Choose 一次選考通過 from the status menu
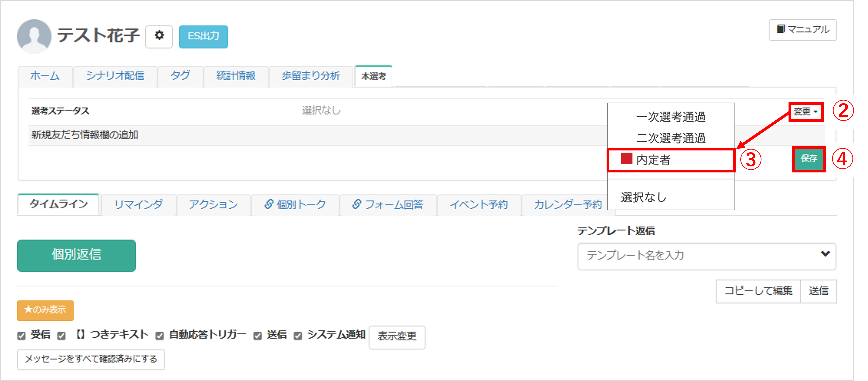This screenshot has height=381, width=868. click(671, 117)
